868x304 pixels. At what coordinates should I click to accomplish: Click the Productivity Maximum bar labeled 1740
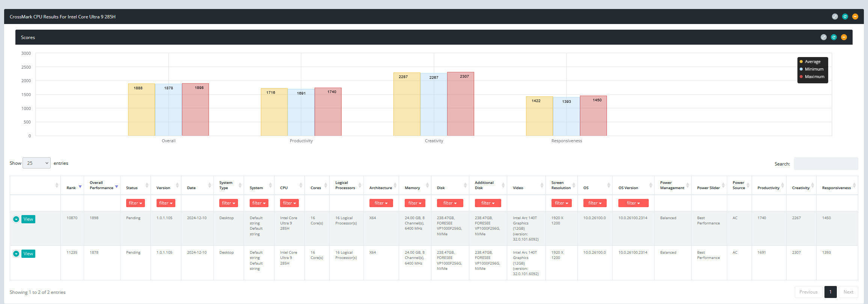click(x=328, y=112)
